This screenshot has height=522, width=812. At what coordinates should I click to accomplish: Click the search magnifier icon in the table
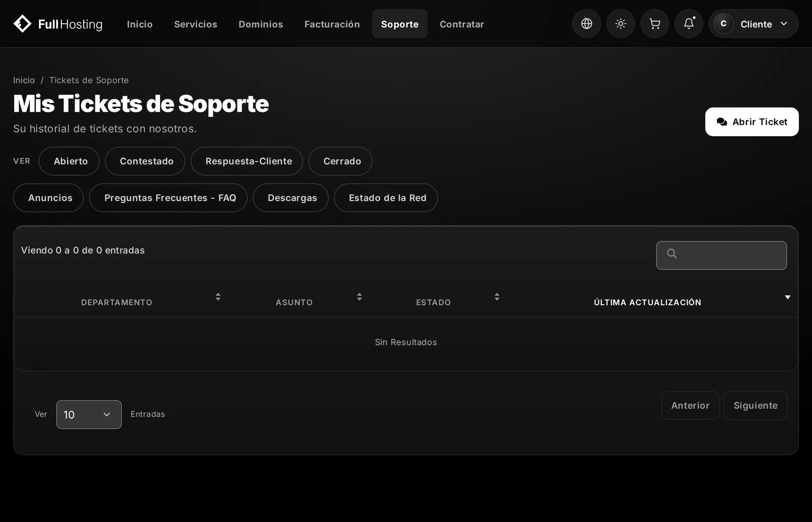point(672,253)
